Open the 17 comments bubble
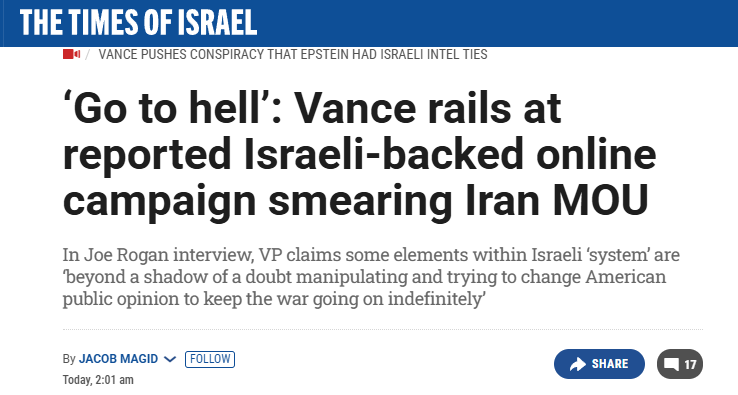The width and height of the screenshot is (738, 395). coord(680,364)
